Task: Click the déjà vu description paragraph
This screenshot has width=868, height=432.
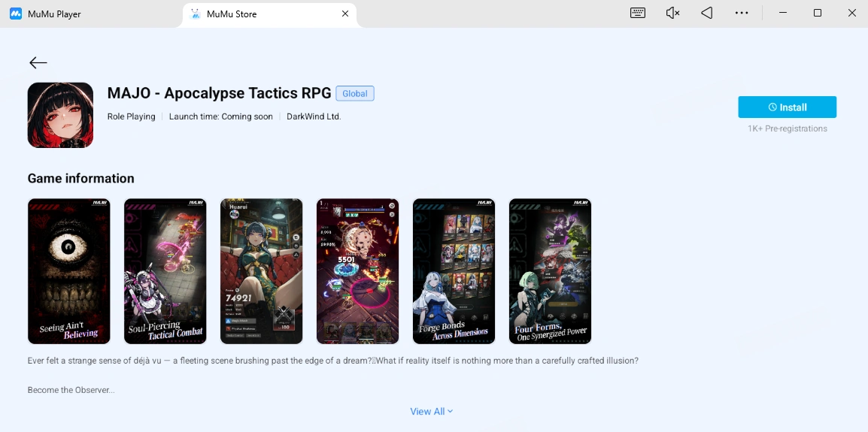Action: pos(333,361)
